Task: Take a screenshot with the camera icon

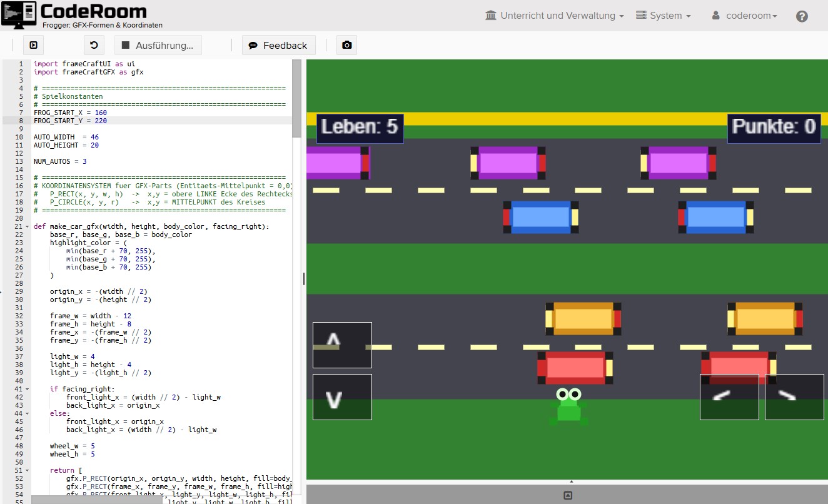Action: (347, 45)
